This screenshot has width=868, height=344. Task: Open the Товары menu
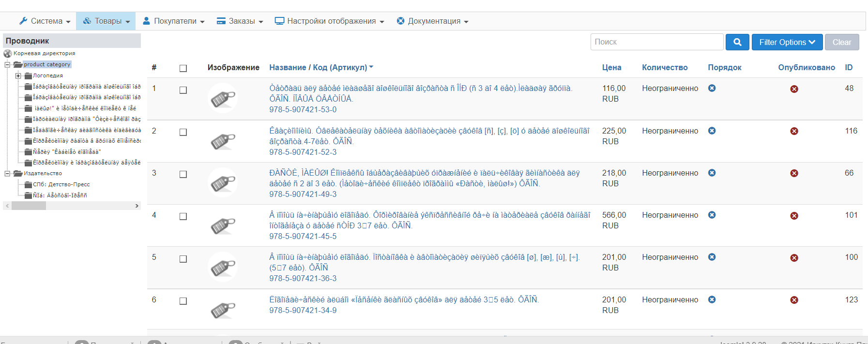106,21
